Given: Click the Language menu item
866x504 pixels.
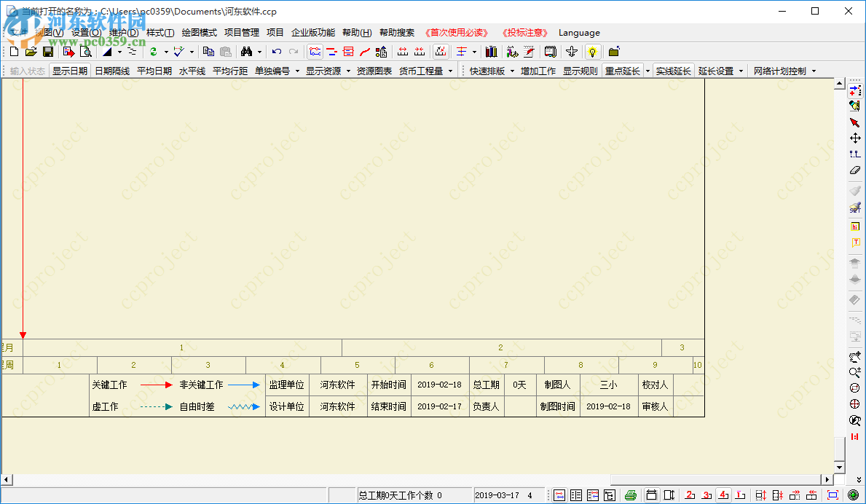Looking at the screenshot, I should (579, 32).
